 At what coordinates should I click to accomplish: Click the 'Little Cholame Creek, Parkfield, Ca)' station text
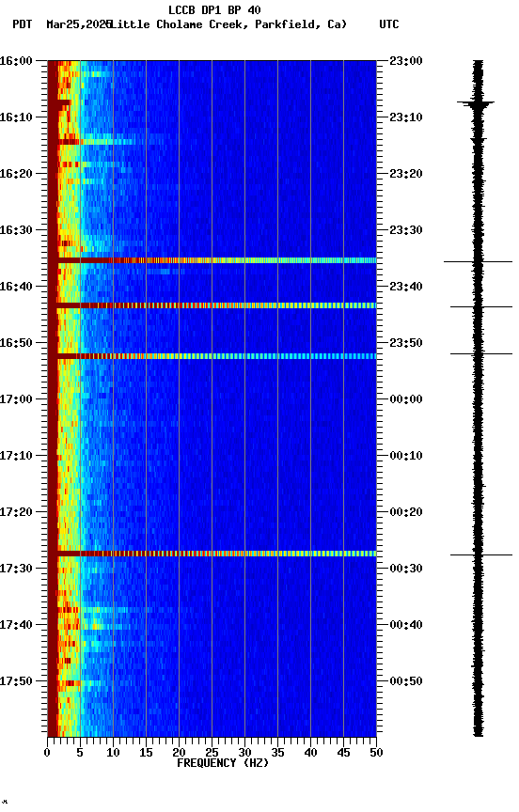click(228, 24)
